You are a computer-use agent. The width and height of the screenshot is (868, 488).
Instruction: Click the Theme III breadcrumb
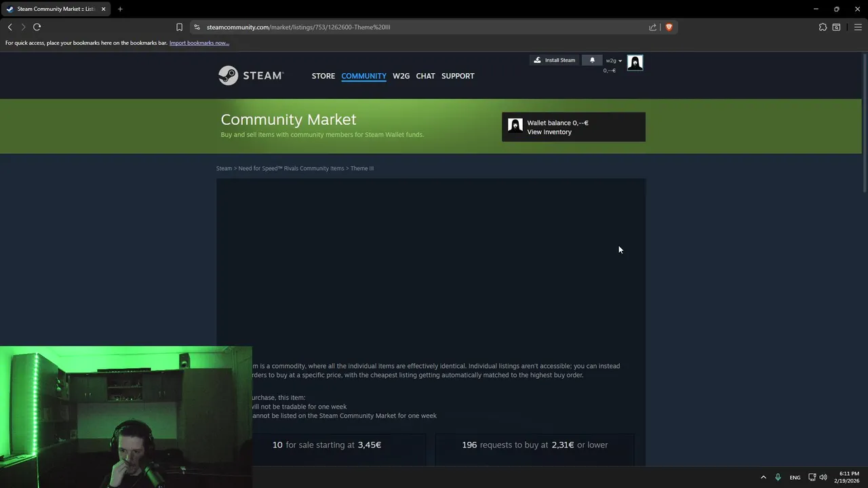362,168
